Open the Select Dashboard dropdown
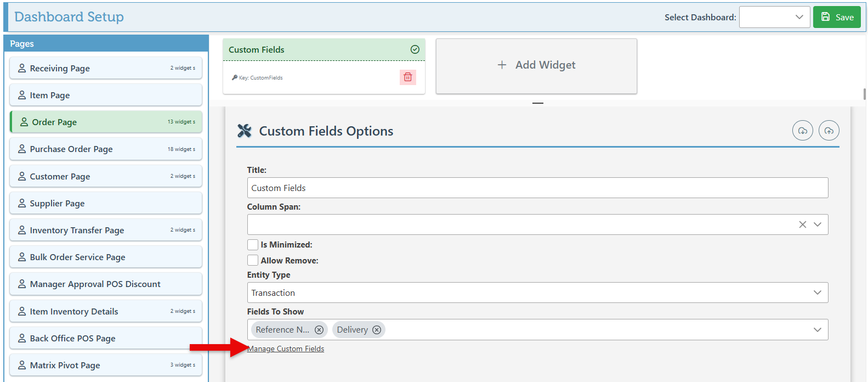868x382 pixels. [774, 17]
